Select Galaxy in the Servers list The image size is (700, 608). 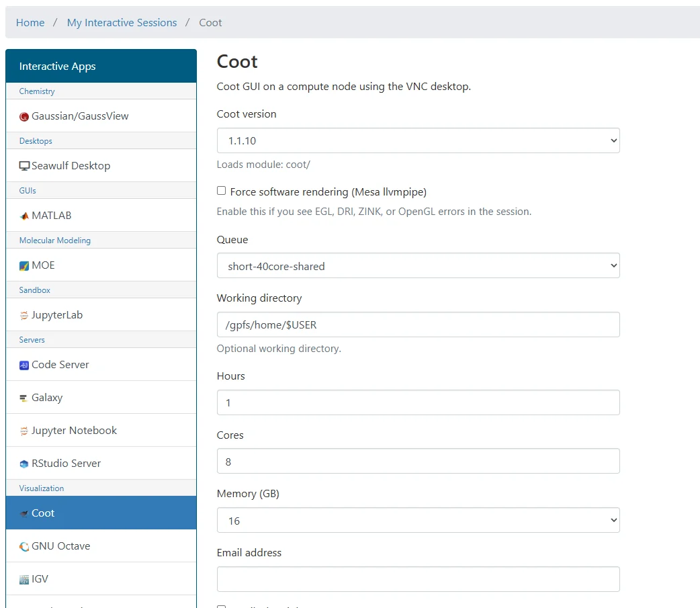click(101, 397)
